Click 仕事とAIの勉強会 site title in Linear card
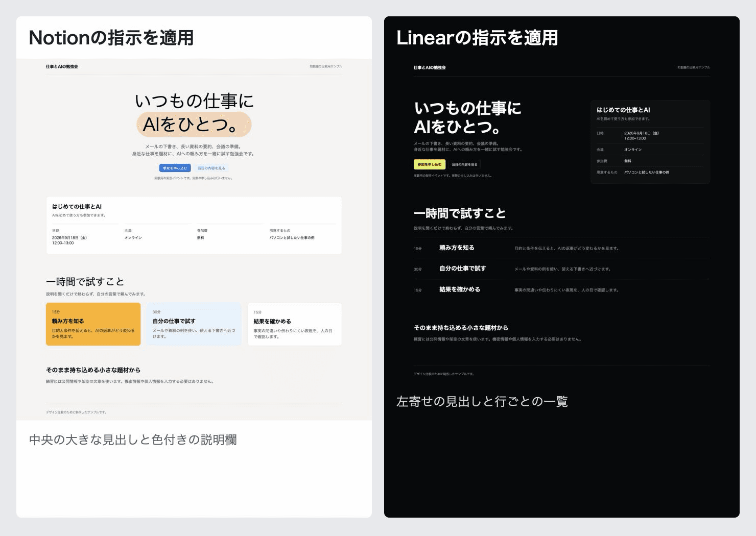Image resolution: width=756 pixels, height=536 pixels. tap(430, 67)
